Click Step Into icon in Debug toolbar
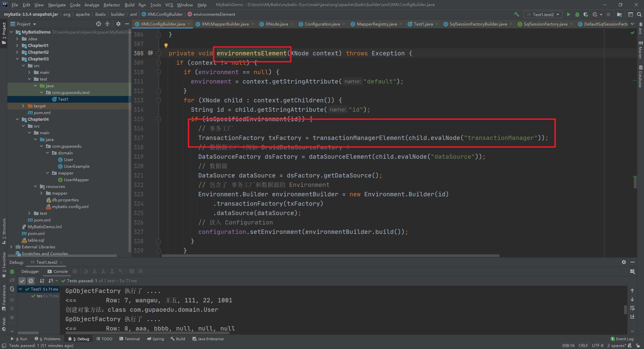 (x=95, y=271)
